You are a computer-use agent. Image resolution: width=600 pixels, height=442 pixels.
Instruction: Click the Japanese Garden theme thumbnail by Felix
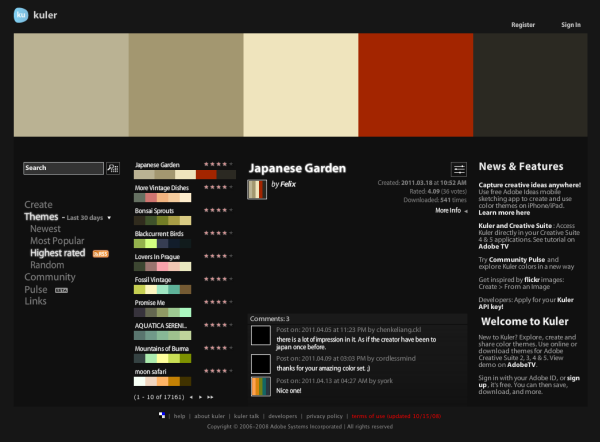coord(257,189)
